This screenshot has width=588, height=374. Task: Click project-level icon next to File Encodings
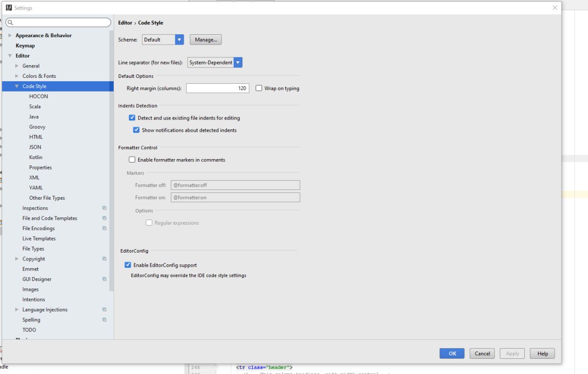[104, 228]
